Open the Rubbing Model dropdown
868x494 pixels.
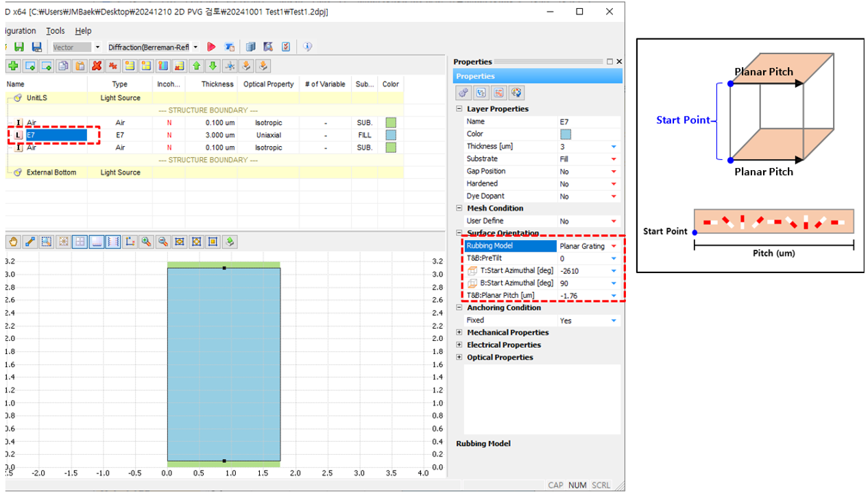coord(613,246)
